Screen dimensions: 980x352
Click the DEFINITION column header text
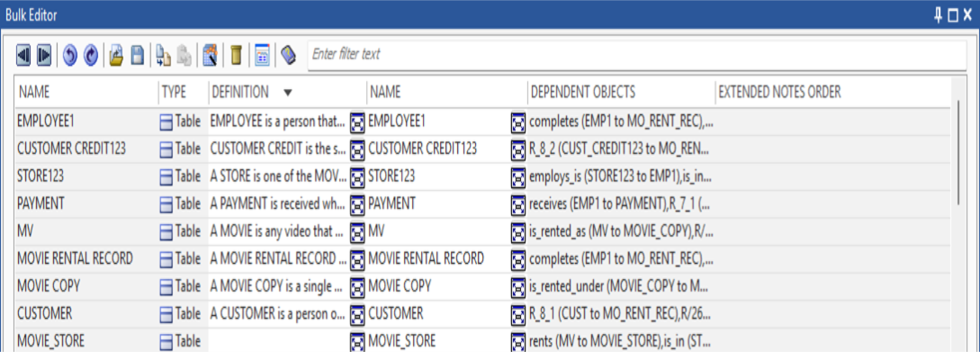pyautogui.click(x=240, y=92)
